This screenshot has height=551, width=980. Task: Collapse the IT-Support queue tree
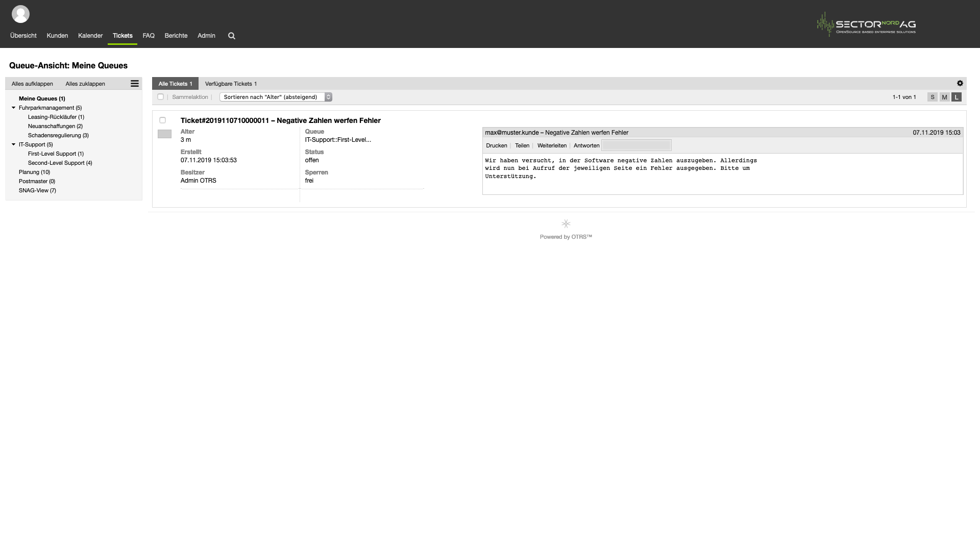click(x=14, y=144)
